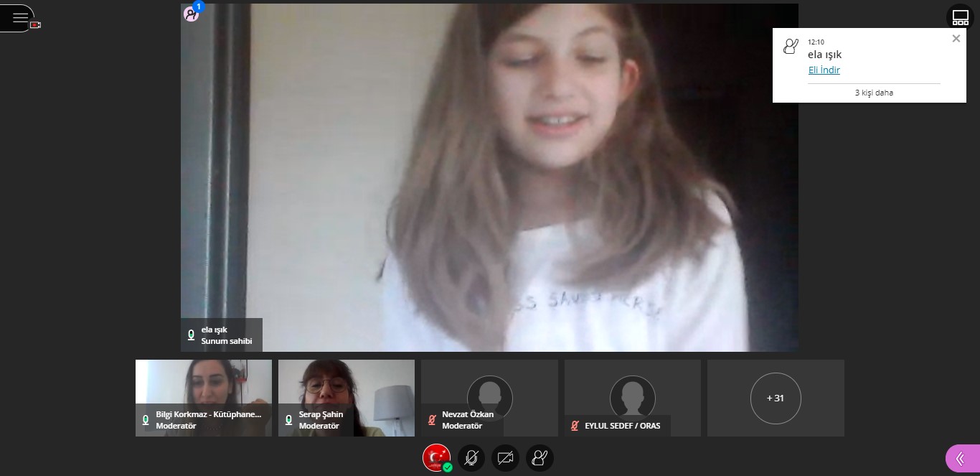Open the purple Collaborate panel

961,459
